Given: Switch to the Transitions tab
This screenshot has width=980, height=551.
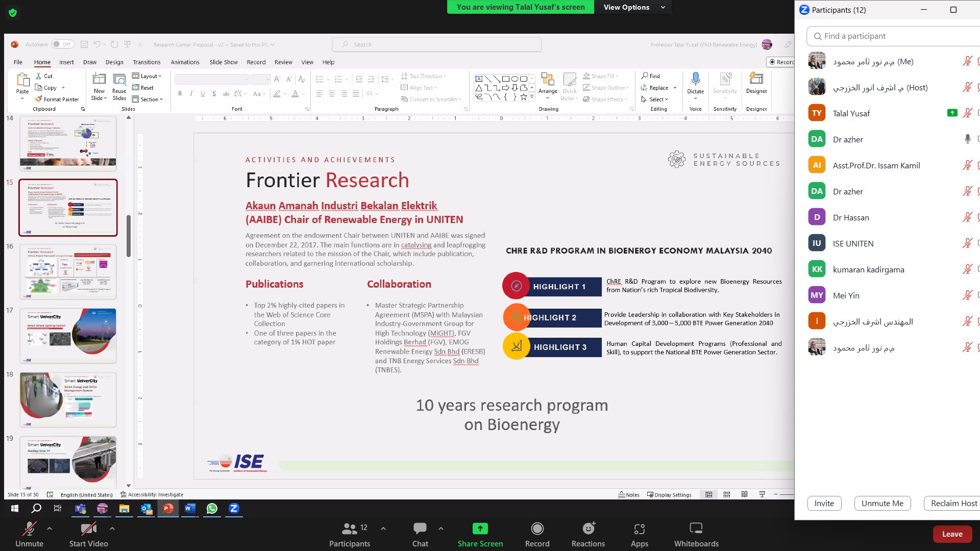Looking at the screenshot, I should pos(146,62).
